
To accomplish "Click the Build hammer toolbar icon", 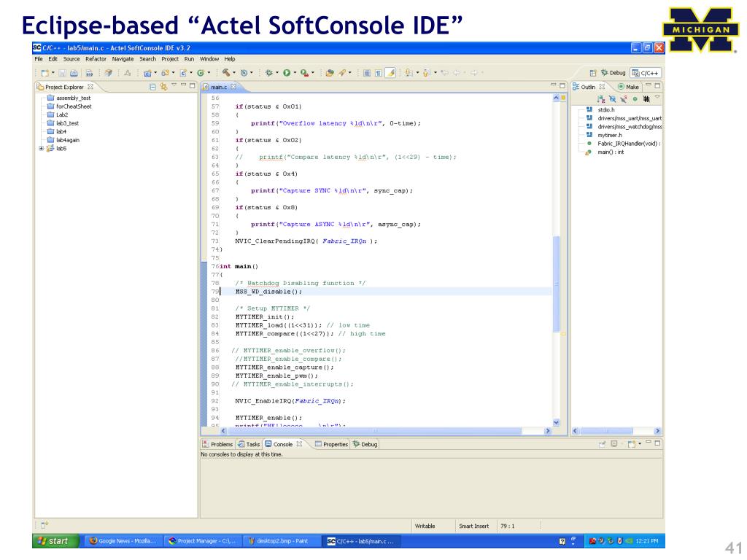I will point(226,73).
